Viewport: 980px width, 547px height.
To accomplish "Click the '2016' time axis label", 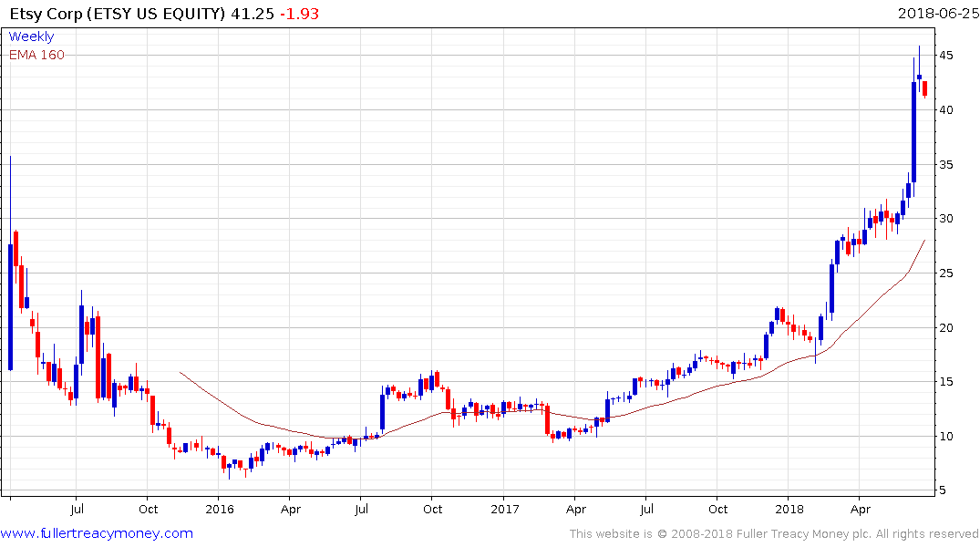I will (220, 509).
